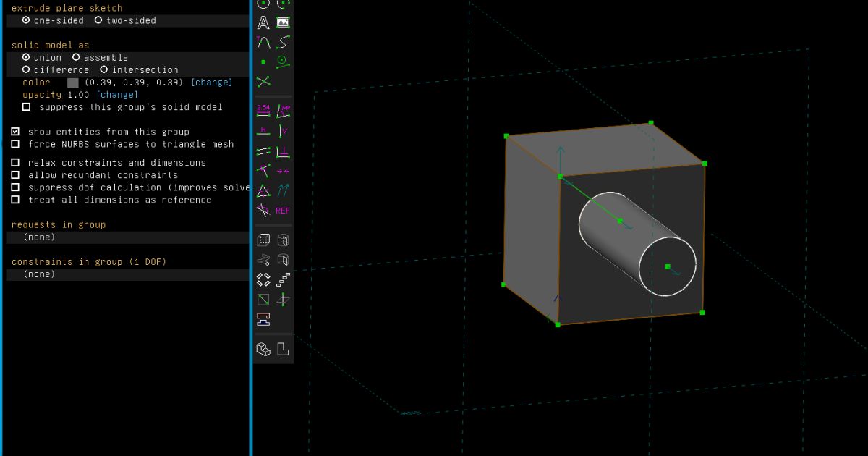Click 'requests in group' heading
The image size is (868, 456).
(59, 224)
